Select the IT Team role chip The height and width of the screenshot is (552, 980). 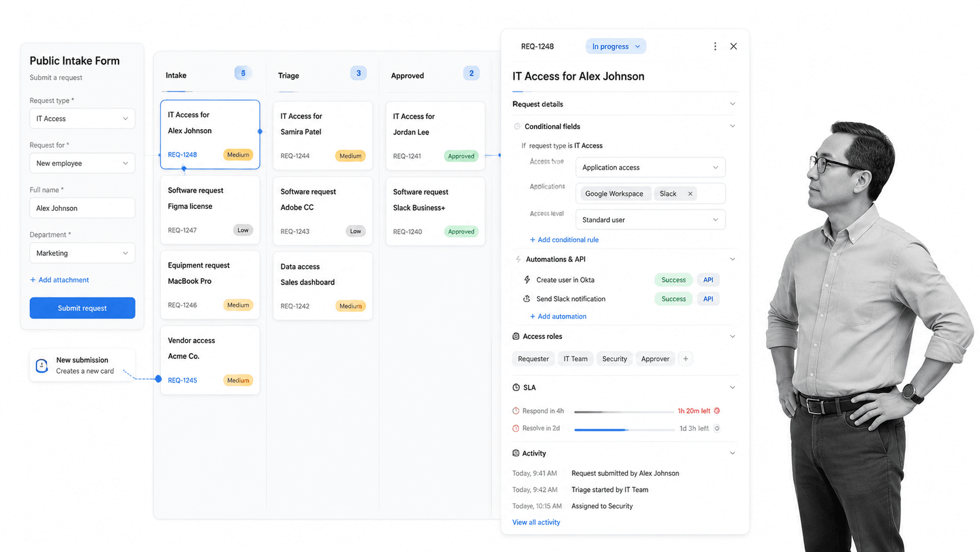[x=575, y=358]
